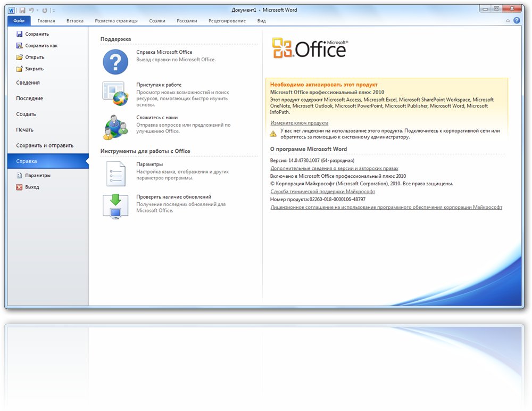532x411 pixels.
Task: Click the text "Версия: 14.0.4730.1007 (64-разрядная)"
Action: [312, 160]
